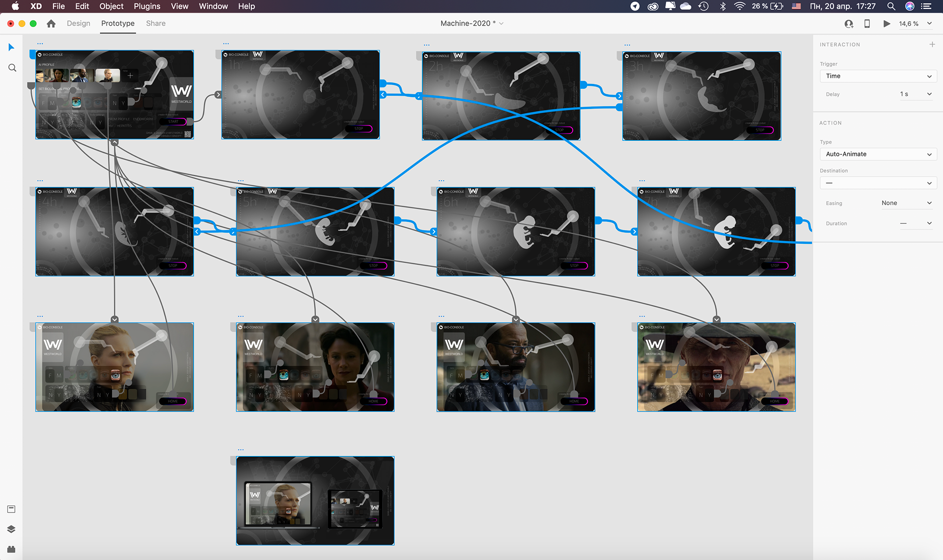Click the artboard title dots above the mockup artboard
The width and height of the screenshot is (943, 560).
coord(241,450)
